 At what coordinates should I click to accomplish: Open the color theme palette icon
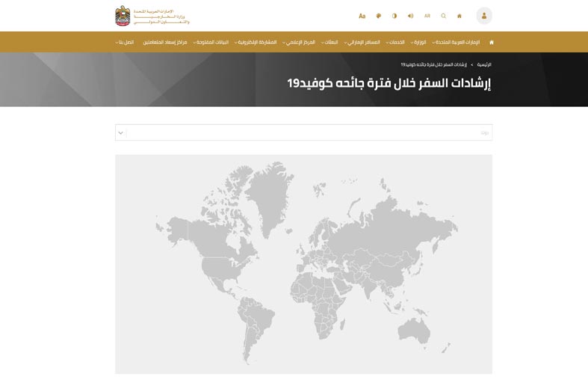[378, 16]
